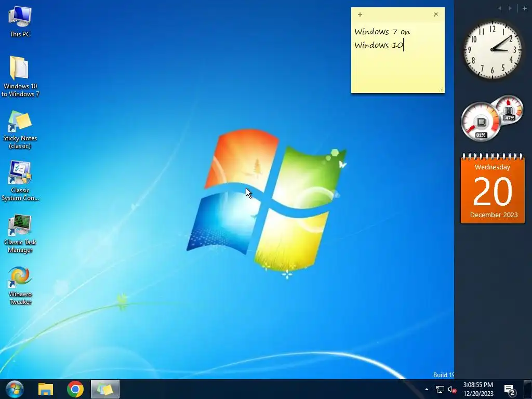Screen dimensions: 532x399
Task: Select the Windows 10 to Windows 7 folder
Action: pyautogui.click(x=20, y=77)
